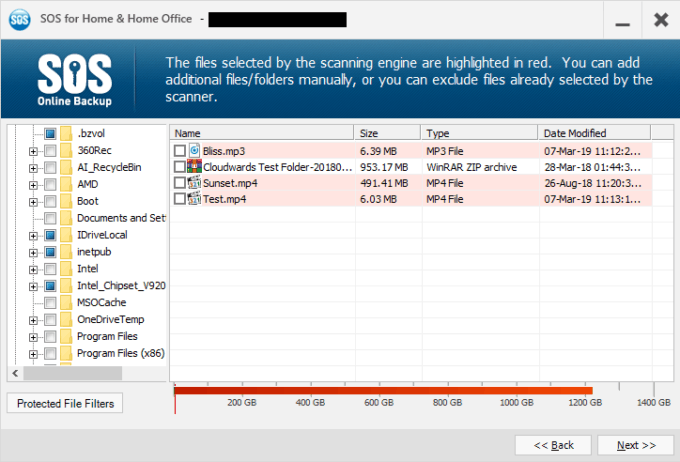Click the Boot folder icon
The height and width of the screenshot is (462, 680).
[x=66, y=201]
